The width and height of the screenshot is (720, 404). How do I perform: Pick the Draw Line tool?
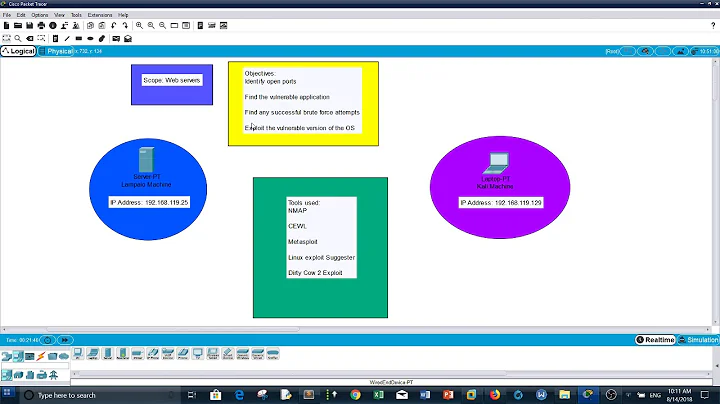click(x=67, y=39)
